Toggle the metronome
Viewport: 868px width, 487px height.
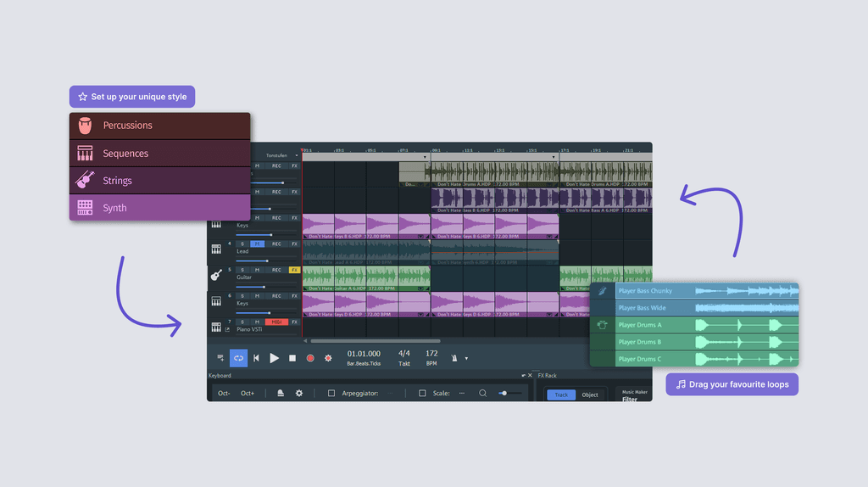point(454,358)
